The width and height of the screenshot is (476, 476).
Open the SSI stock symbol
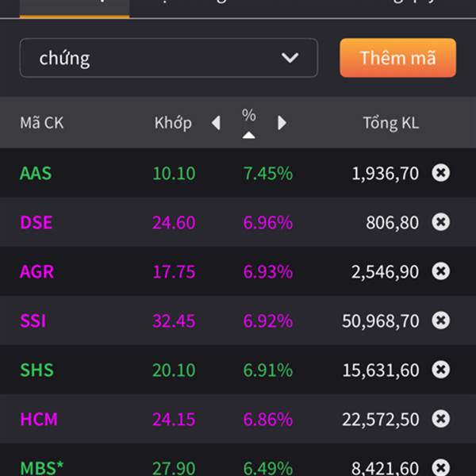pos(33,321)
